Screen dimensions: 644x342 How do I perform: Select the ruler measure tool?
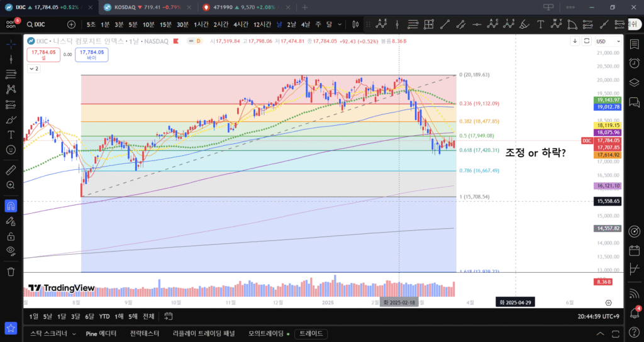(11, 170)
